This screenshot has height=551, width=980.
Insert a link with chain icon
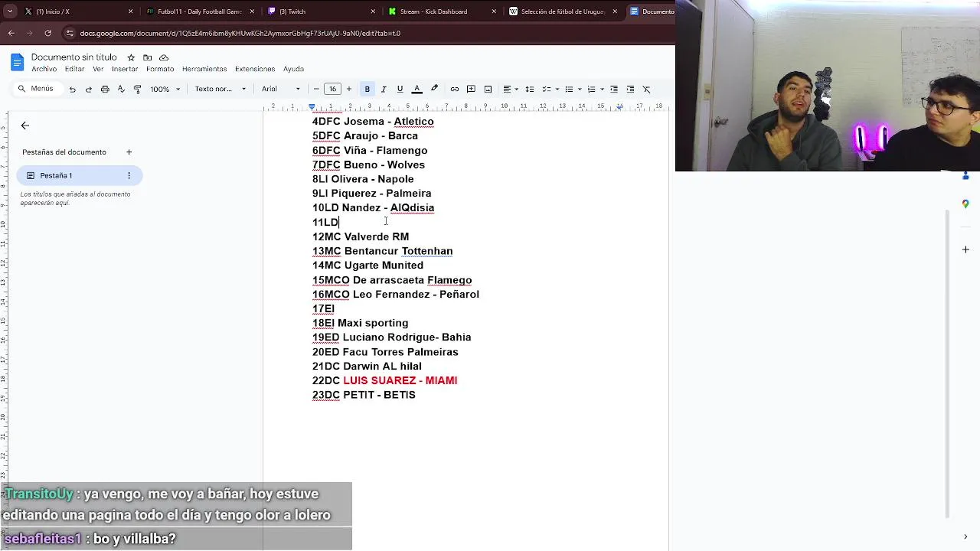(x=455, y=90)
